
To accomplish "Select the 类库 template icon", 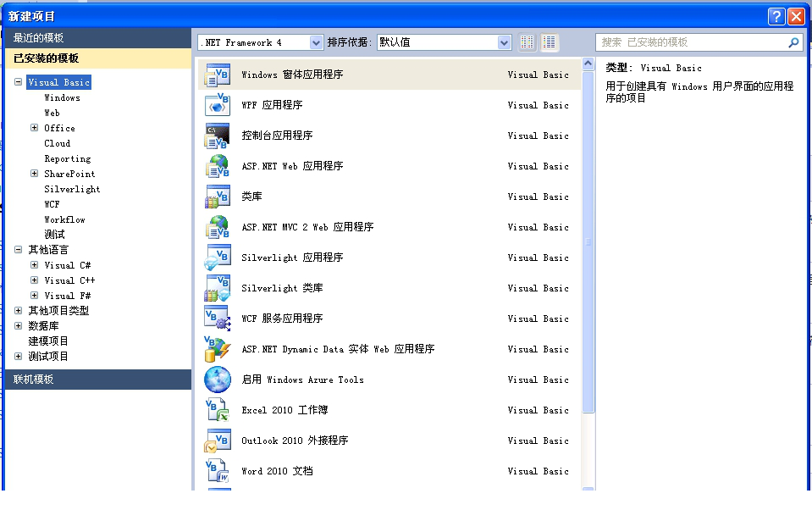I will pos(218,197).
